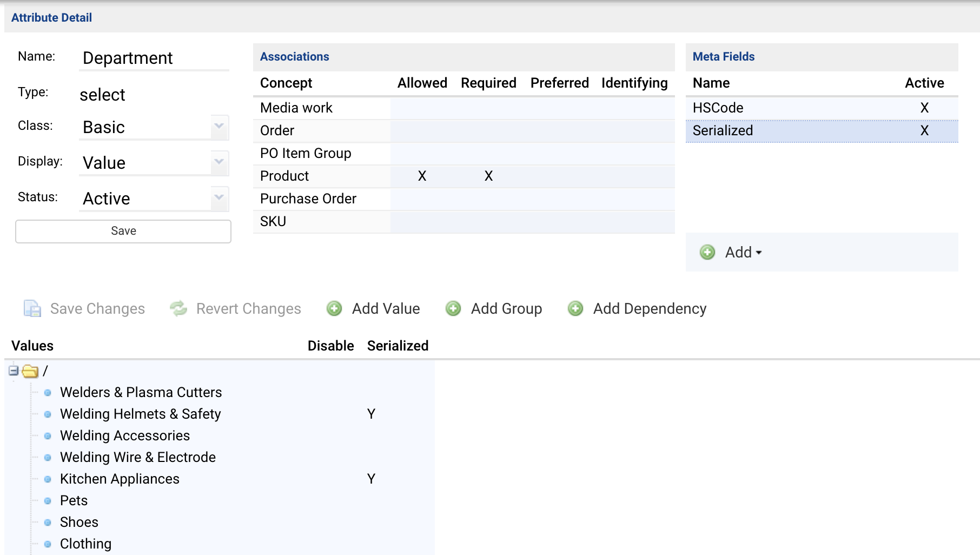
Task: Click the green plus icon for Add Group
Action: click(x=453, y=308)
